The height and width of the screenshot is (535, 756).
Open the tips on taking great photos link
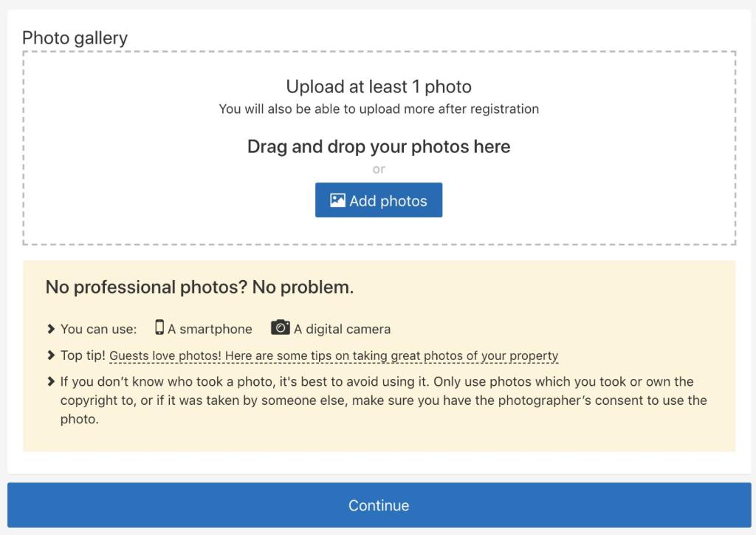(334, 355)
